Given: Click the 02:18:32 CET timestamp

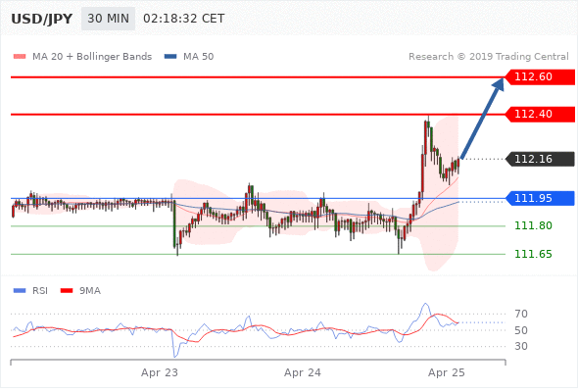Looking at the screenshot, I should tap(183, 19).
